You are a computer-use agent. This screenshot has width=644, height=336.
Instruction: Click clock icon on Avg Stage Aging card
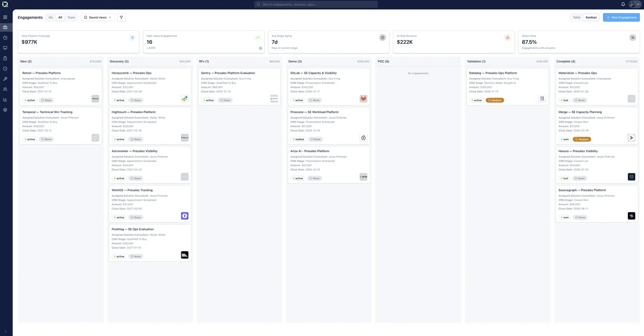pos(383,38)
